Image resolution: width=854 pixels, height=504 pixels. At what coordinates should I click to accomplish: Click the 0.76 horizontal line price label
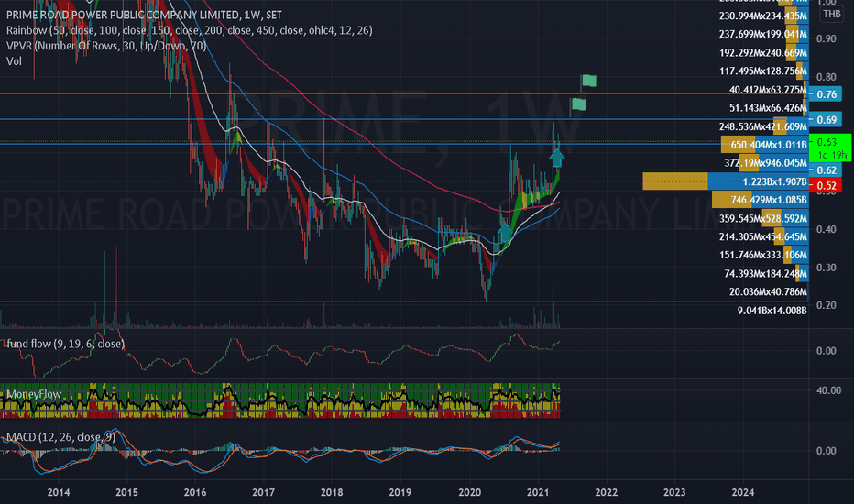tap(826, 94)
